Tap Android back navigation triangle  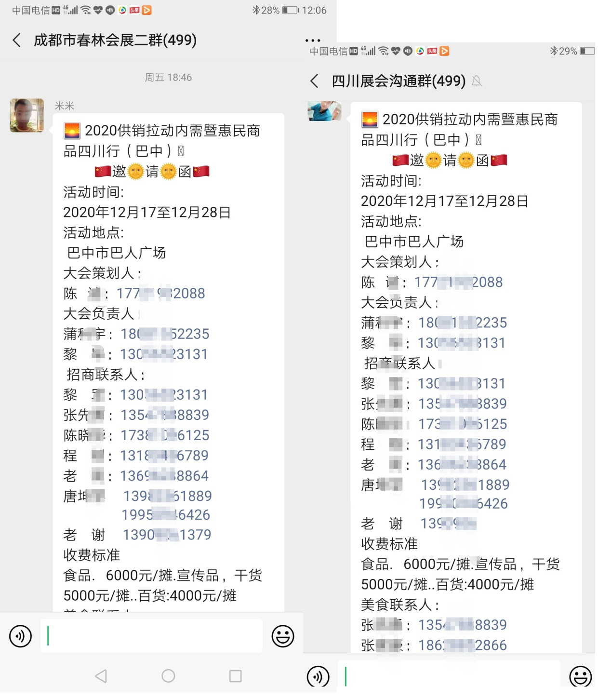coord(101,676)
